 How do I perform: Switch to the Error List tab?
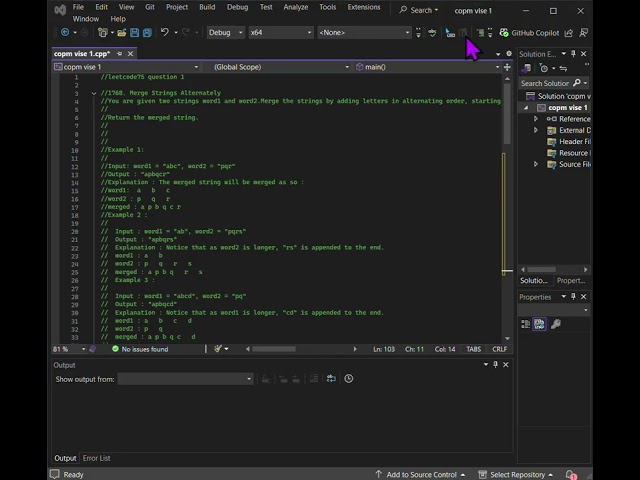tap(96, 458)
